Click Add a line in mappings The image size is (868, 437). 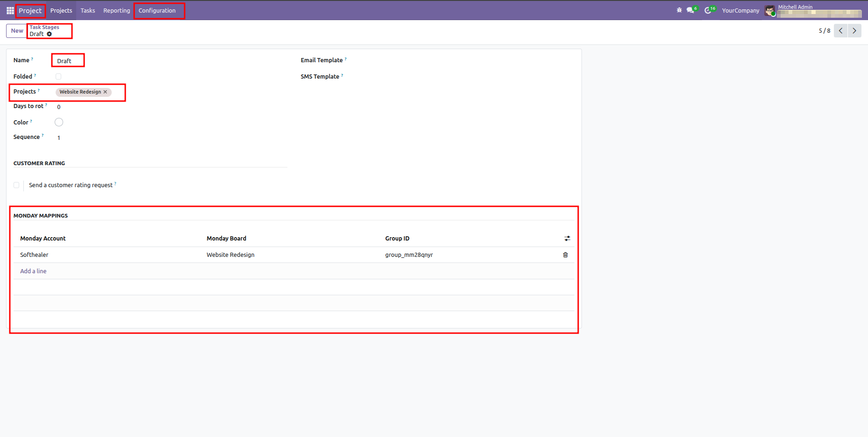coord(33,271)
